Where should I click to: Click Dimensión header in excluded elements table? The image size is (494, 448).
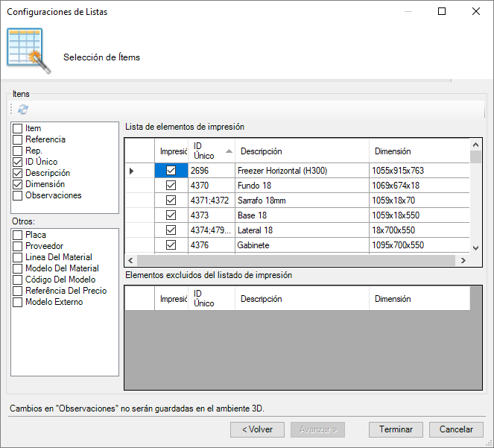tap(419, 299)
